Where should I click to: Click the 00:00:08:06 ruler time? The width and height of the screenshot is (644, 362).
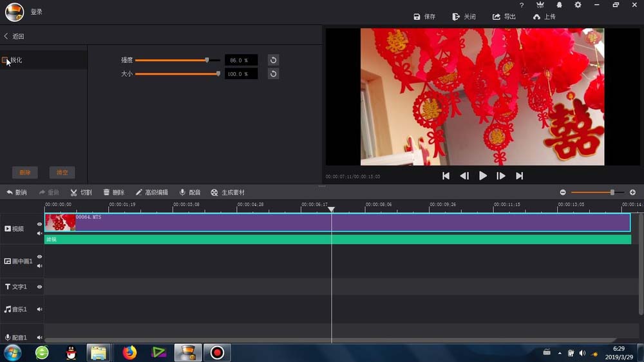(379, 204)
